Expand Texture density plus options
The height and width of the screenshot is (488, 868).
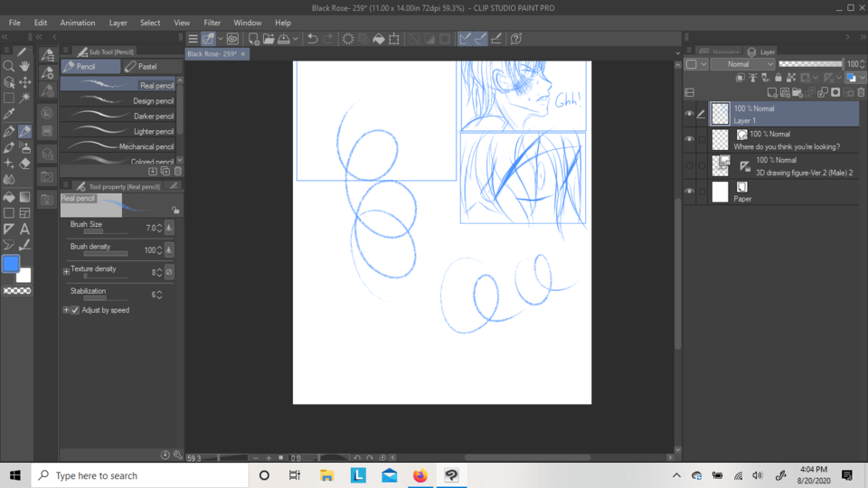coord(66,272)
